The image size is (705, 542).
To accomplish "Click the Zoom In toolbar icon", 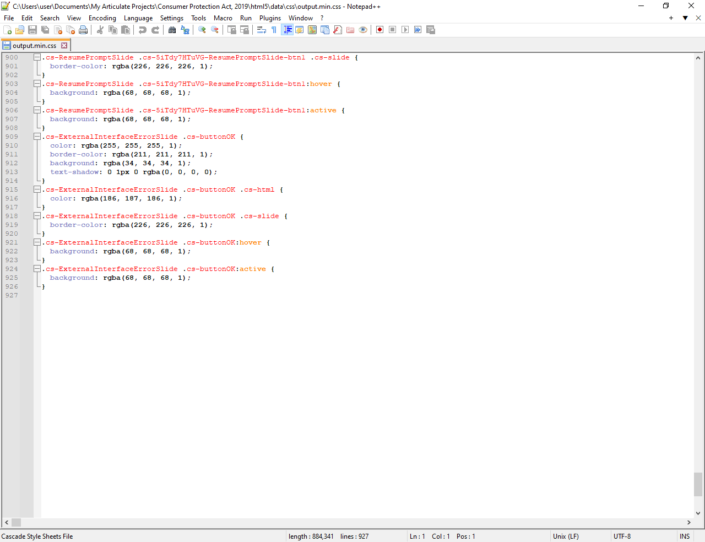I will 202,30.
